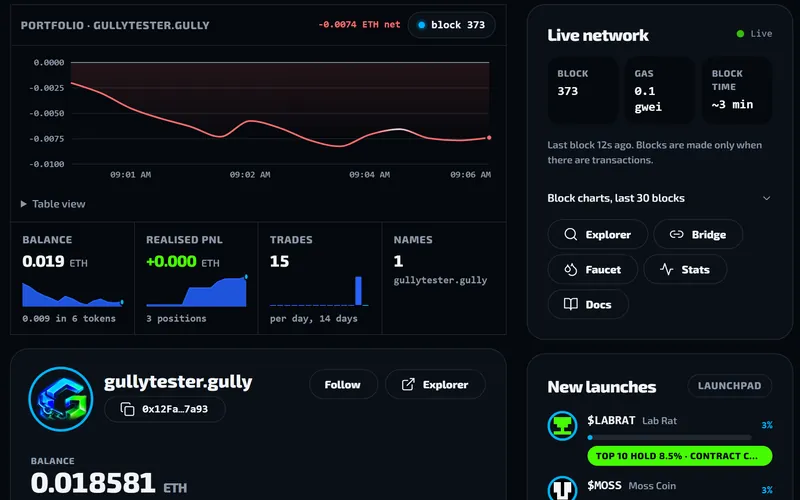The image size is (800, 500).
Task: Click the Balance sparkline chart
Action: pyautogui.click(x=72, y=294)
